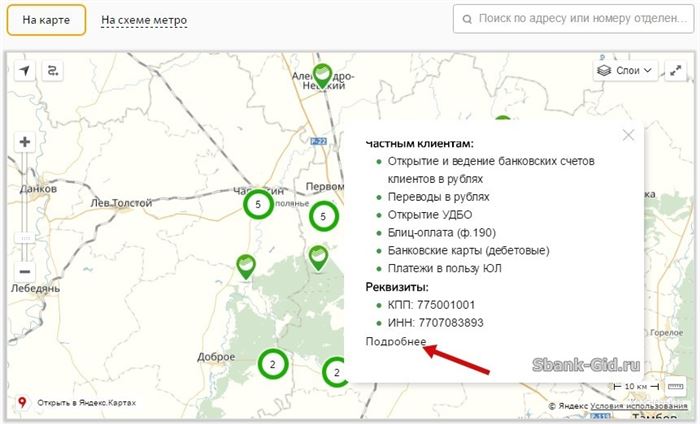Open map in Яндекс.Картах link
Viewport: 700px width, 424px height.
click(87, 403)
